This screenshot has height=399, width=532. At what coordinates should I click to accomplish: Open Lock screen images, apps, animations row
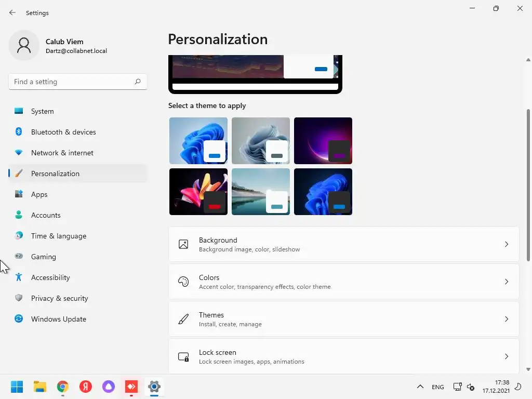pyautogui.click(x=344, y=356)
